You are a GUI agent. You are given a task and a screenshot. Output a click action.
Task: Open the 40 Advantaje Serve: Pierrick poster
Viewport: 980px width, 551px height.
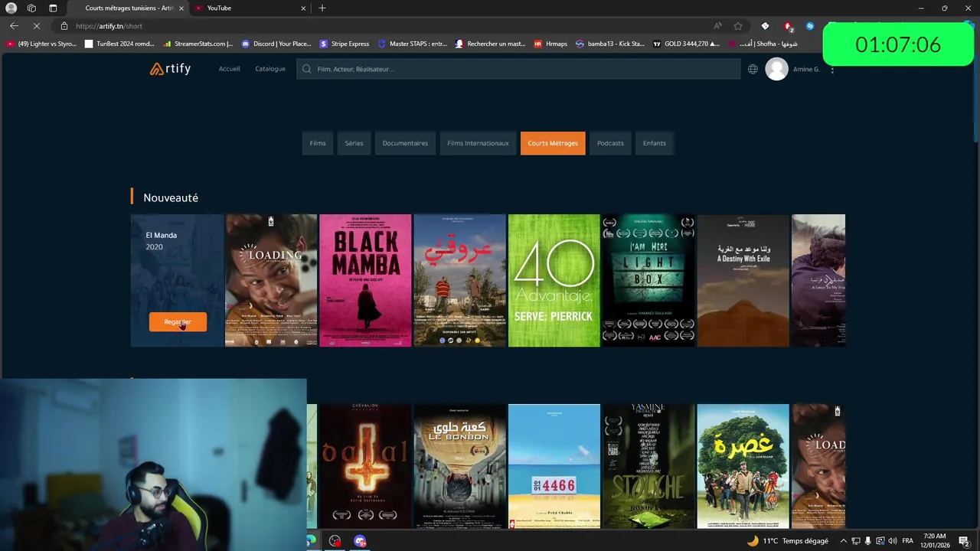(x=554, y=280)
